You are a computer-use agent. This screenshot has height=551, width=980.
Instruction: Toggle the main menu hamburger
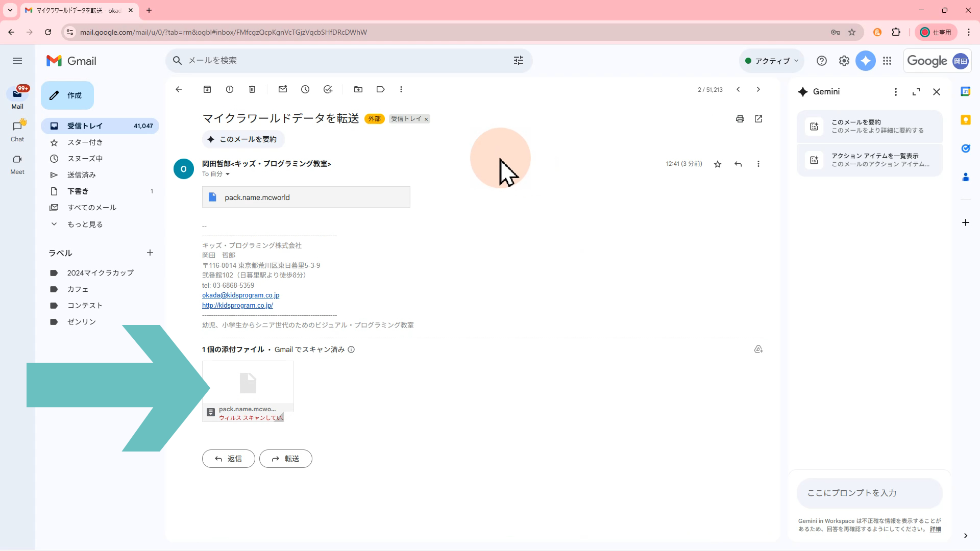click(17, 61)
